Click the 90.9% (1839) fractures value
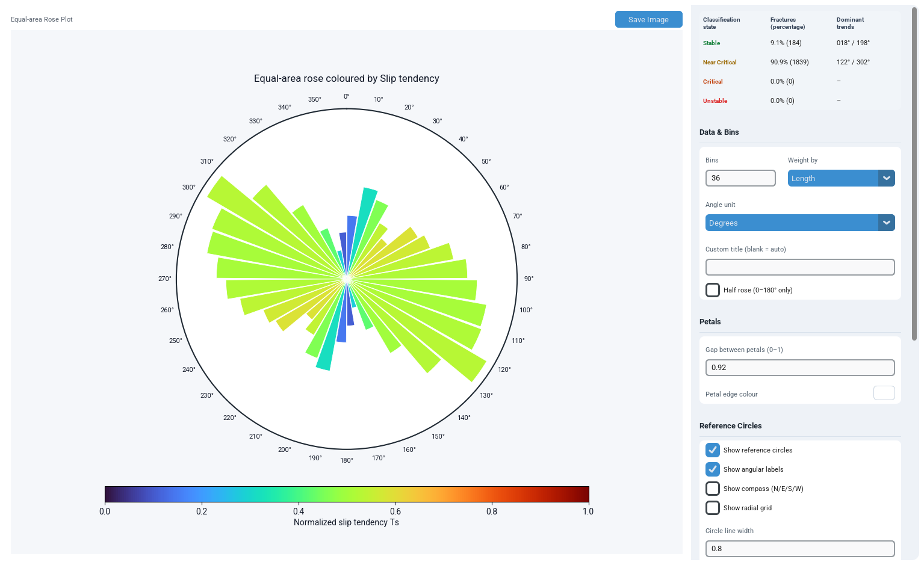924x565 pixels. [x=790, y=63]
